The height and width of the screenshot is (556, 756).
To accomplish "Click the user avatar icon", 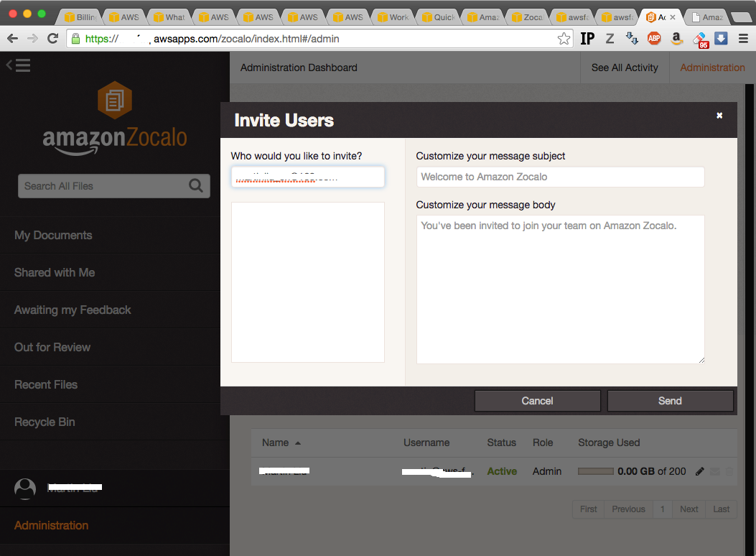I will click(25, 489).
